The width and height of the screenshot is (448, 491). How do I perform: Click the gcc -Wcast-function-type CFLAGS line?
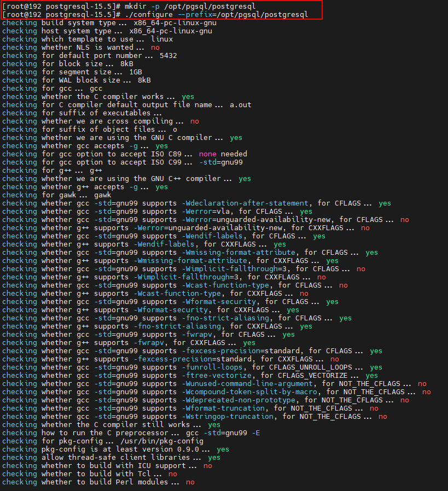(175, 285)
